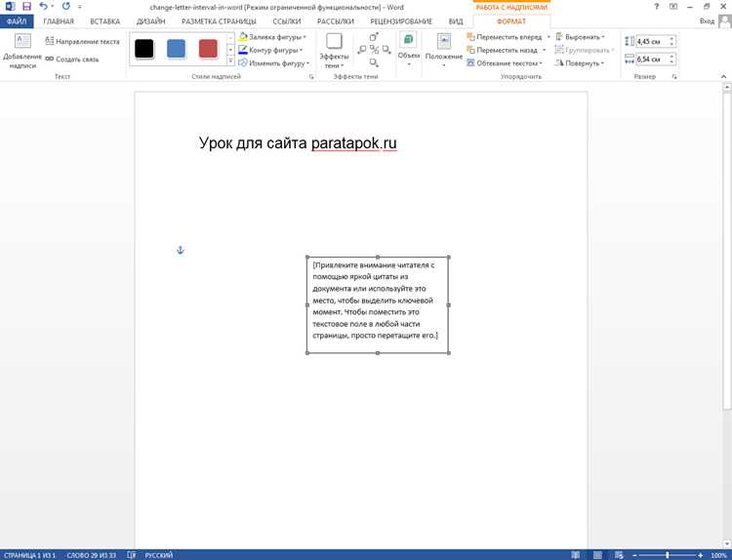Open Переместить вперед dropdown arrow
The width and height of the screenshot is (732, 560).
pyautogui.click(x=549, y=37)
